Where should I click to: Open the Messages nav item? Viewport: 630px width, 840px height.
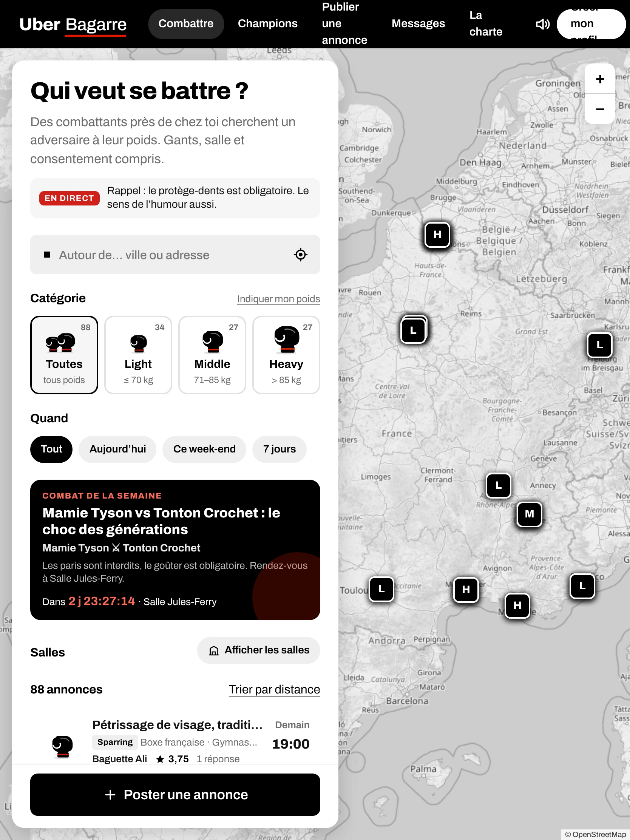pyautogui.click(x=418, y=24)
